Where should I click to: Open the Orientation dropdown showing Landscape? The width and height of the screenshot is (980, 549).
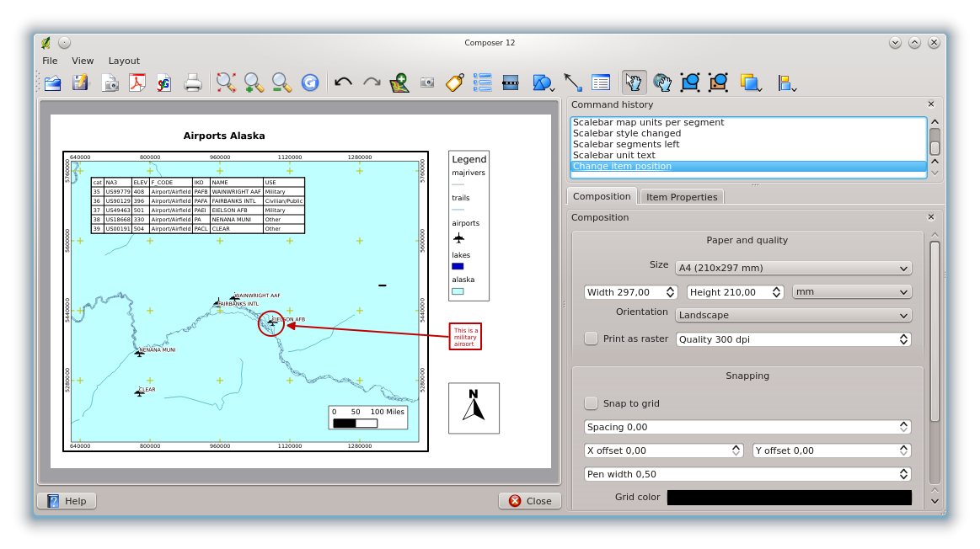coord(793,315)
